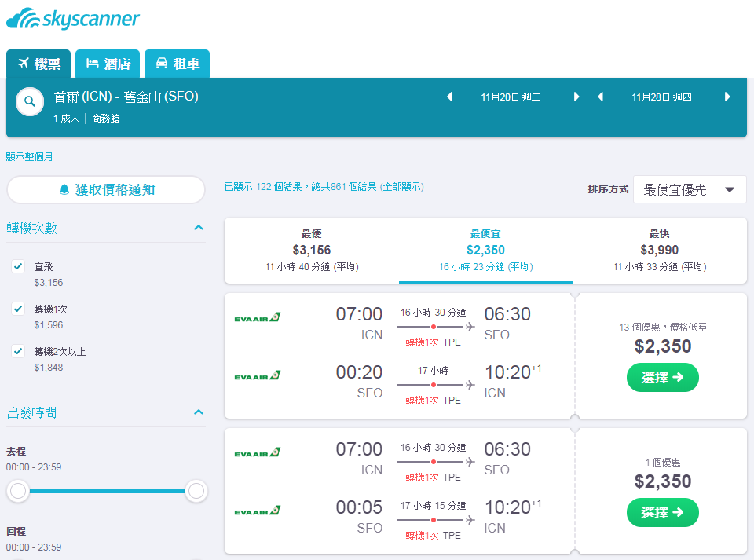The image size is (754, 560).
Task: Collapse the 出發時間 filter section
Action: [x=199, y=412]
